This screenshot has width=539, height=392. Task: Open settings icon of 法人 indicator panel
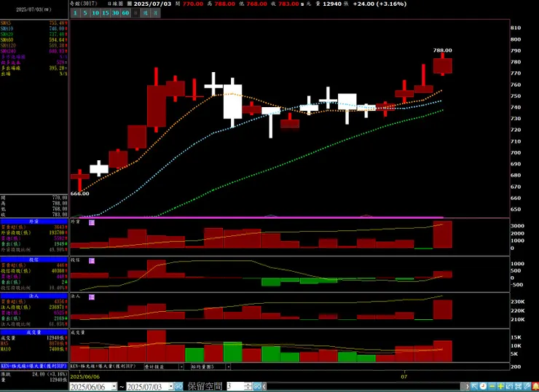92,297
